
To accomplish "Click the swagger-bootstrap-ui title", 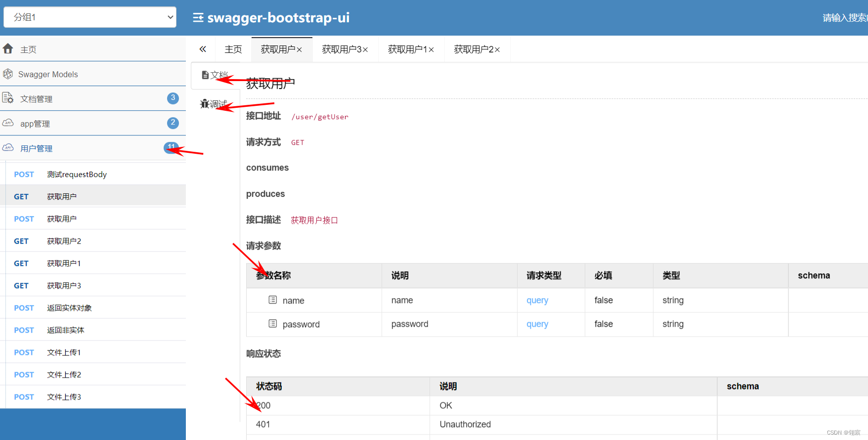I will point(278,18).
